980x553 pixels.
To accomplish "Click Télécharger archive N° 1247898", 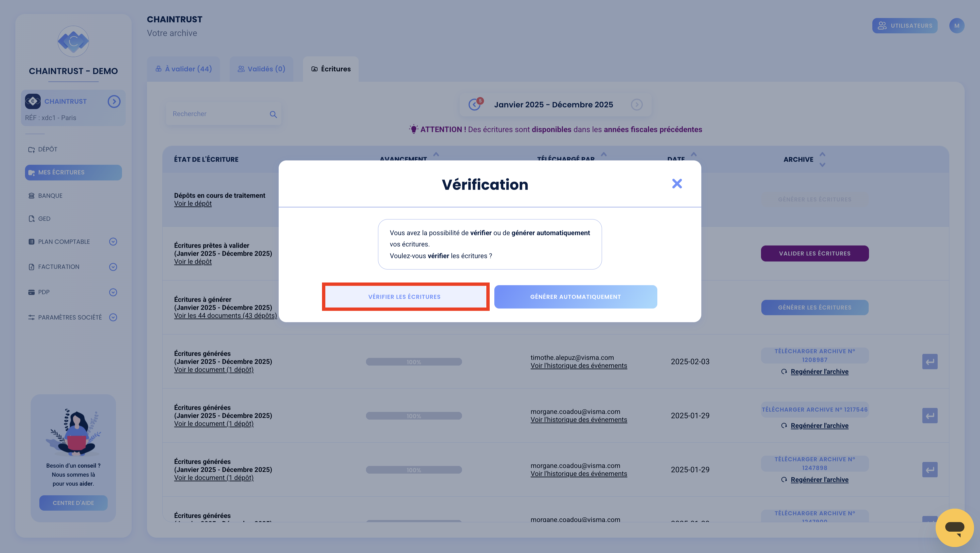I will 815,464.
